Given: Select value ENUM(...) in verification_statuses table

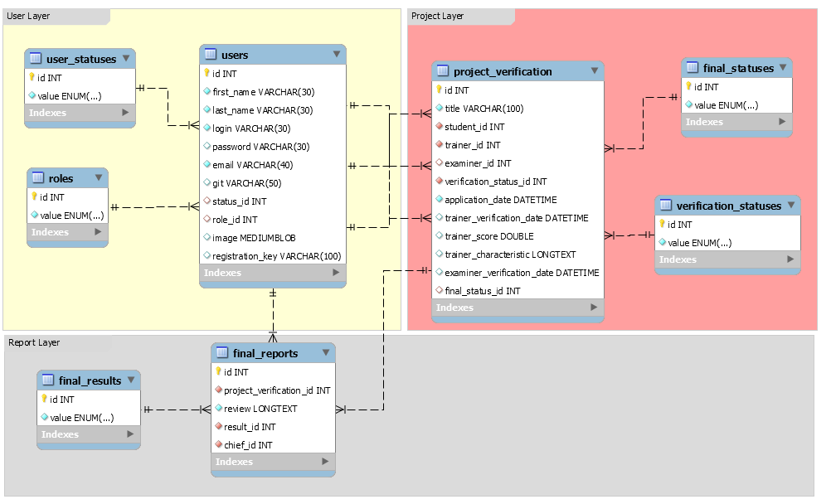Looking at the screenshot, I should pyautogui.click(x=727, y=242).
